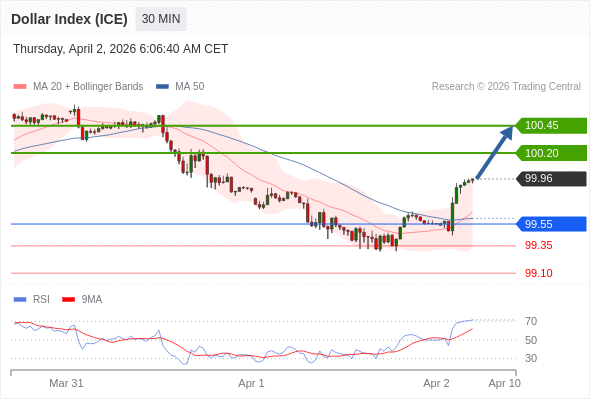Click the Apr 10 date label
The height and width of the screenshot is (400, 590).
pyautogui.click(x=505, y=383)
